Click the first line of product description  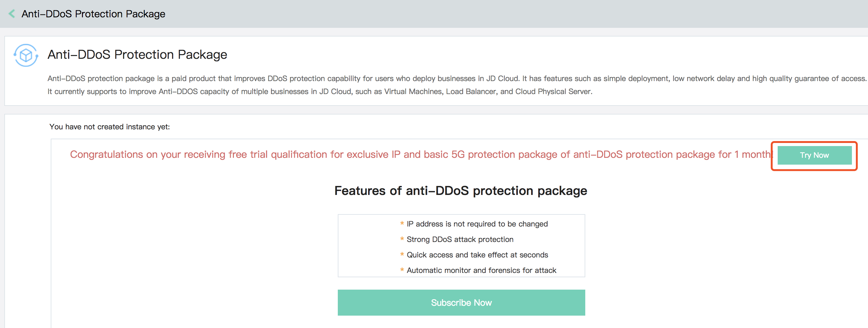pyautogui.click(x=457, y=79)
